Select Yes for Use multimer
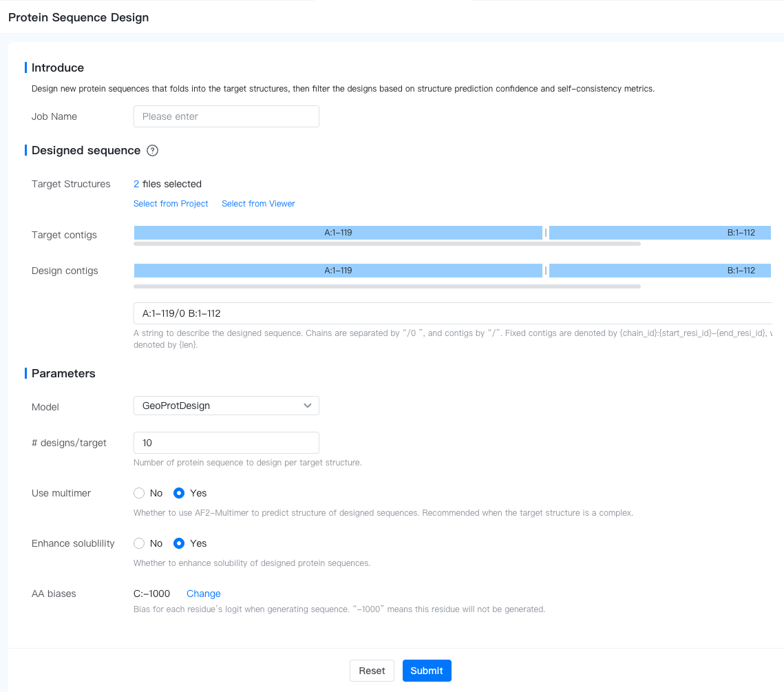Viewport: 784px width, 692px height. pos(179,493)
